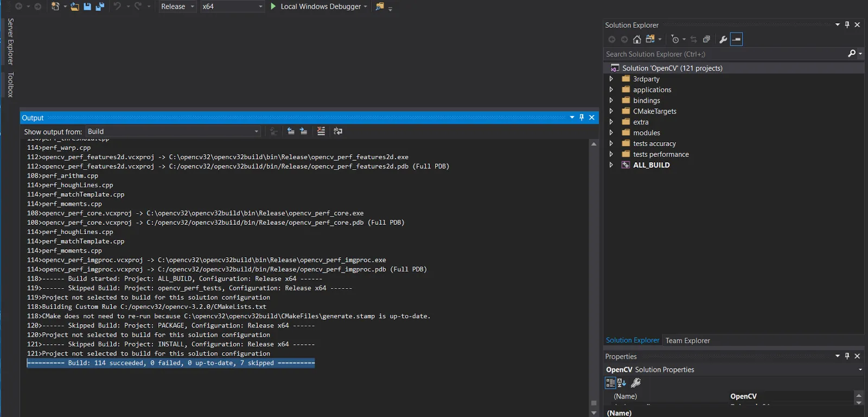Click the Output vertical scrollbar thumb
868x417 pixels.
pos(593,403)
